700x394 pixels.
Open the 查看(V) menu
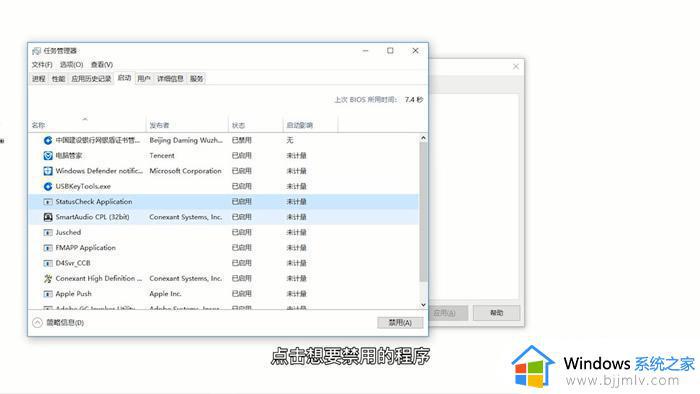(x=102, y=65)
